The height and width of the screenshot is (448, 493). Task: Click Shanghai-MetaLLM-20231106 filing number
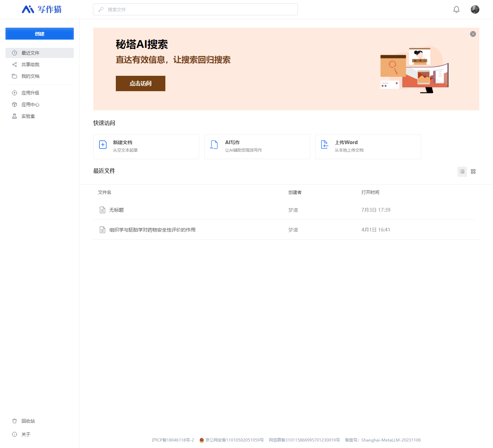tap(391, 440)
